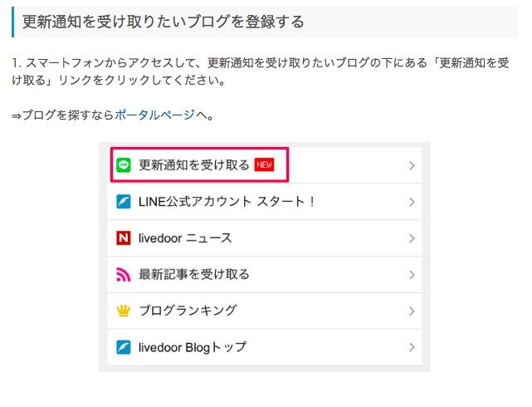Go to livedoor Blogトップ
This screenshot has width=532, height=407.
pyautogui.click(x=265, y=347)
